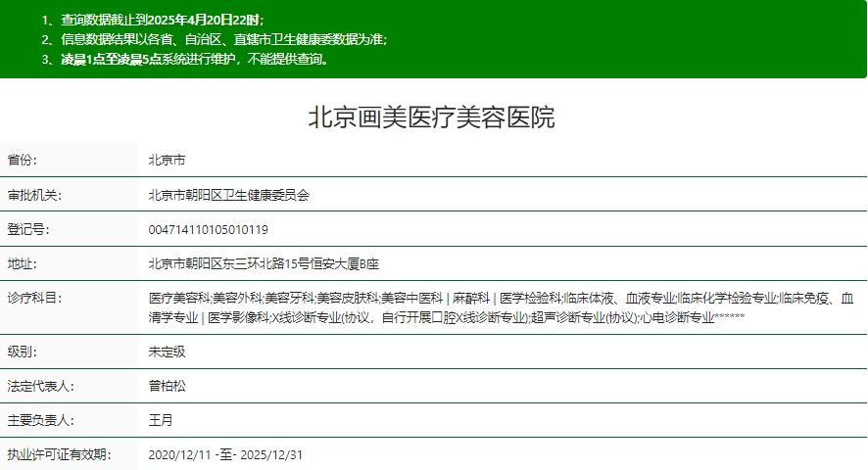Click the 诊疗科目 label

click(x=34, y=298)
